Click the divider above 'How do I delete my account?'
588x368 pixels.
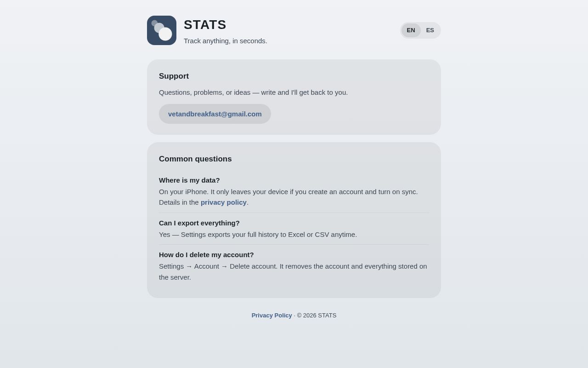pyautogui.click(x=294, y=244)
